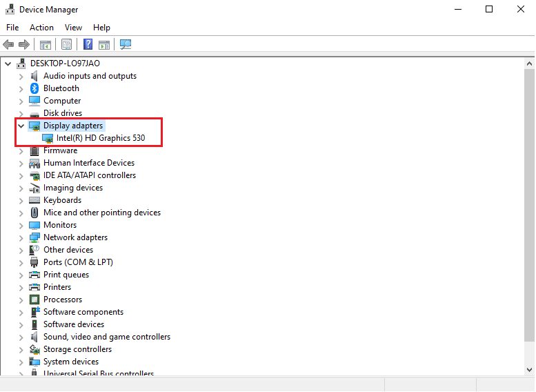Click the Intel(R) HD Graphics 530 device icon
Screen dimensions: 536x392
[48, 138]
